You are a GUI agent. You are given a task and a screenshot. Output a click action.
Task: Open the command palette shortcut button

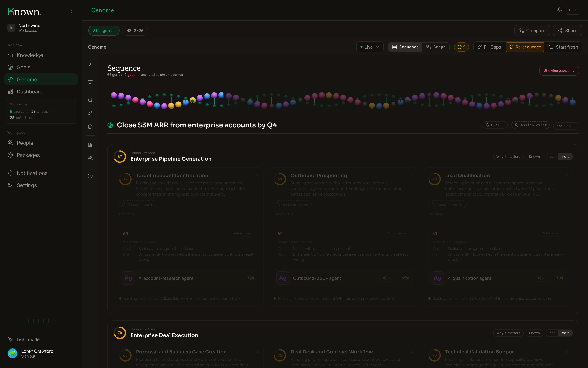572,10
